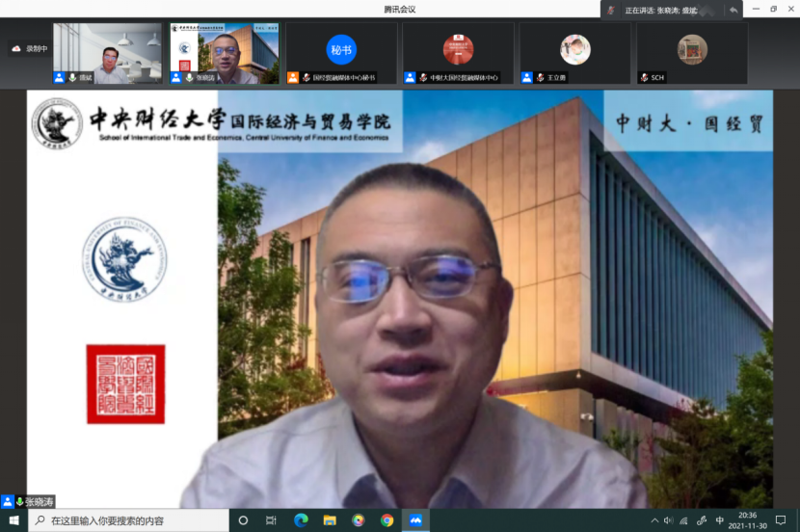Expand the hidden system tray icons
800x532 pixels.
coord(653,520)
